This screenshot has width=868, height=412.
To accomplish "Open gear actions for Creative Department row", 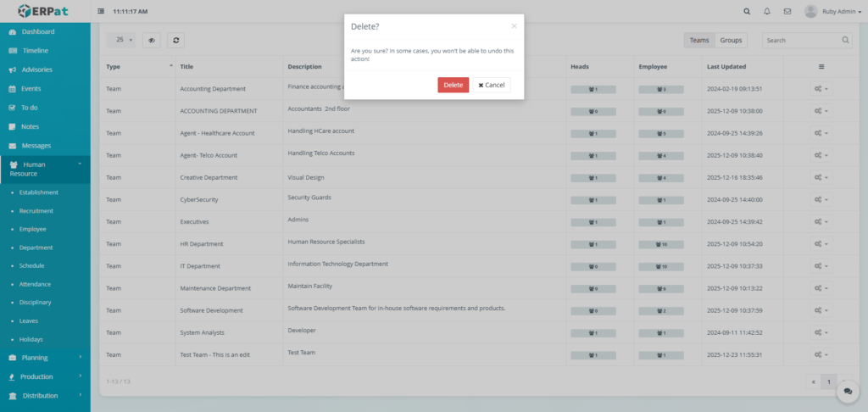I will (x=821, y=177).
